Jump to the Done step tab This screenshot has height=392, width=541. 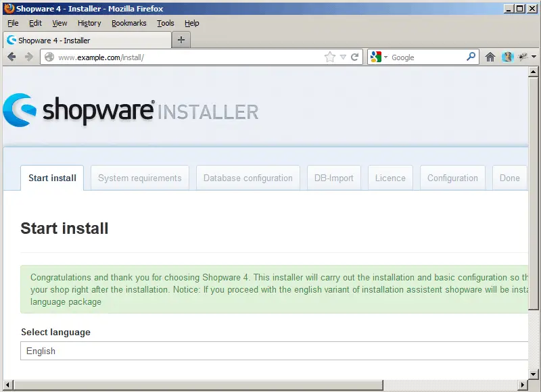[x=510, y=178]
